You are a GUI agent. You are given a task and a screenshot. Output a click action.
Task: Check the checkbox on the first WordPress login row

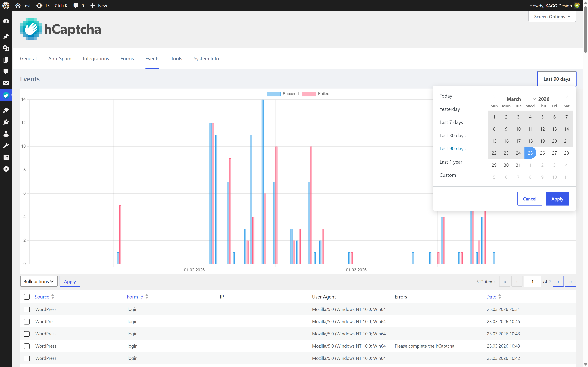pos(27,309)
